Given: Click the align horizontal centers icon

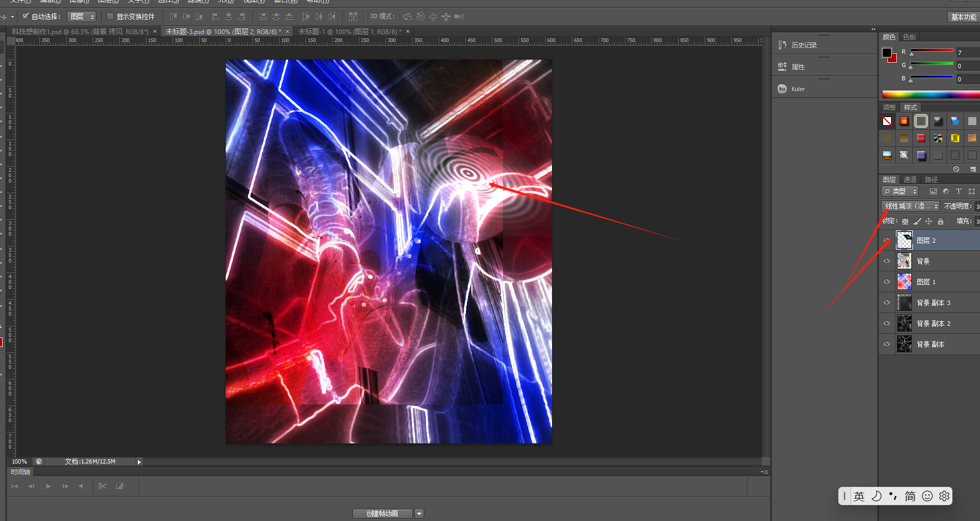Looking at the screenshot, I should (x=228, y=16).
